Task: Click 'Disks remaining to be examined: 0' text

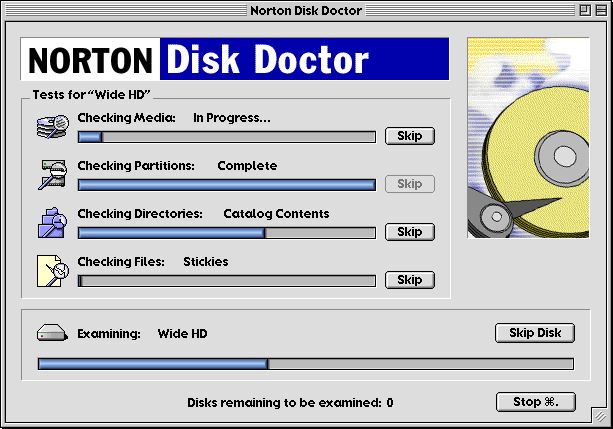Action: pos(290,402)
